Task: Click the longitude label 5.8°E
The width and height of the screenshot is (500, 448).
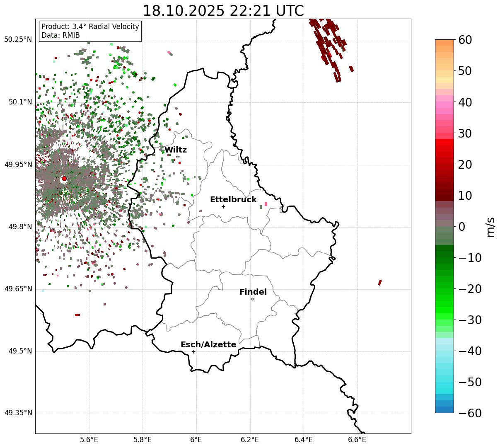Action: pyautogui.click(x=143, y=440)
